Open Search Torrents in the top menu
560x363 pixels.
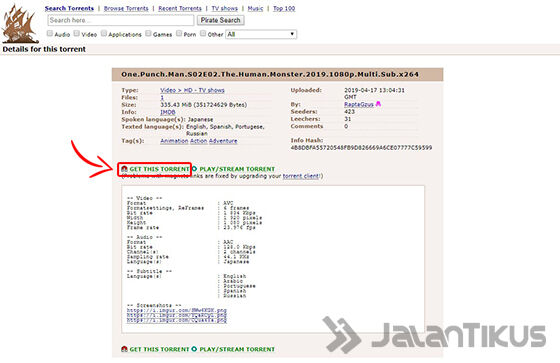click(x=69, y=8)
